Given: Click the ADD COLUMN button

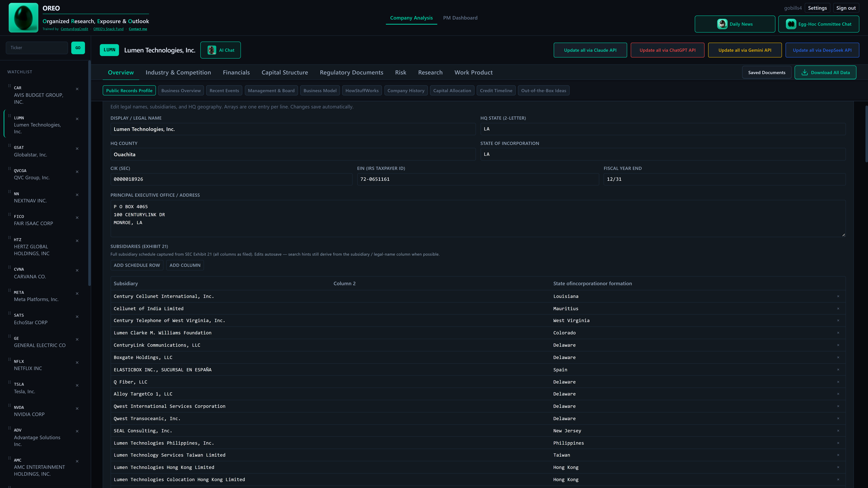Looking at the screenshot, I should [185, 265].
